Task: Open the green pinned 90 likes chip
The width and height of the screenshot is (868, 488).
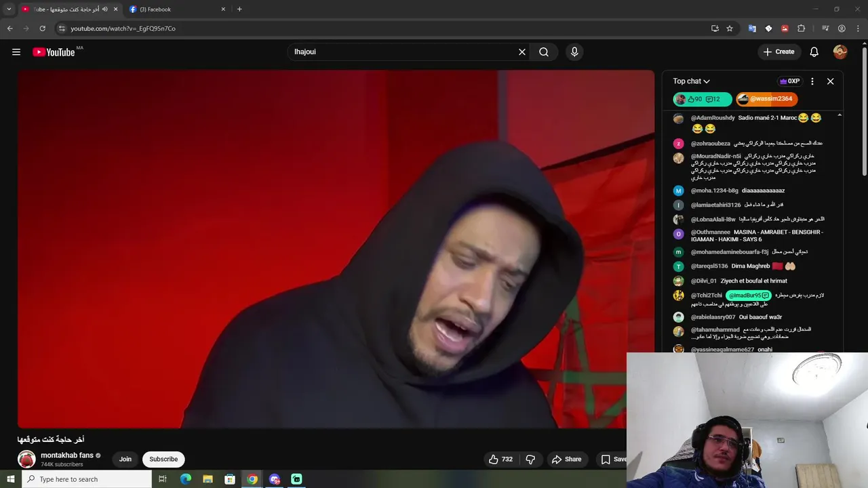Action: (703, 99)
